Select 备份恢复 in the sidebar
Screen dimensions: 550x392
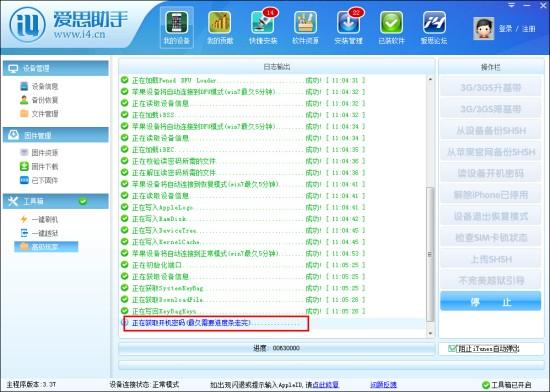(39, 100)
